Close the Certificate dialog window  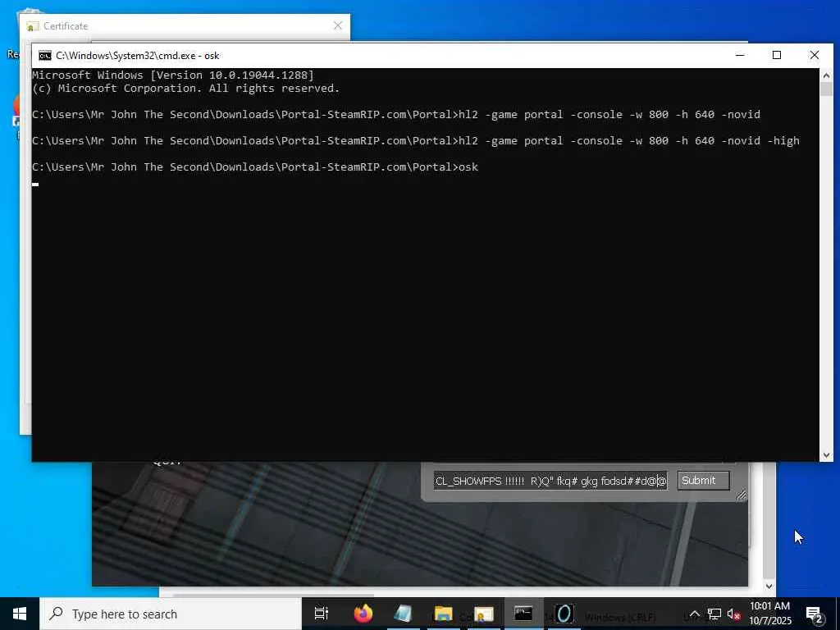337,25
